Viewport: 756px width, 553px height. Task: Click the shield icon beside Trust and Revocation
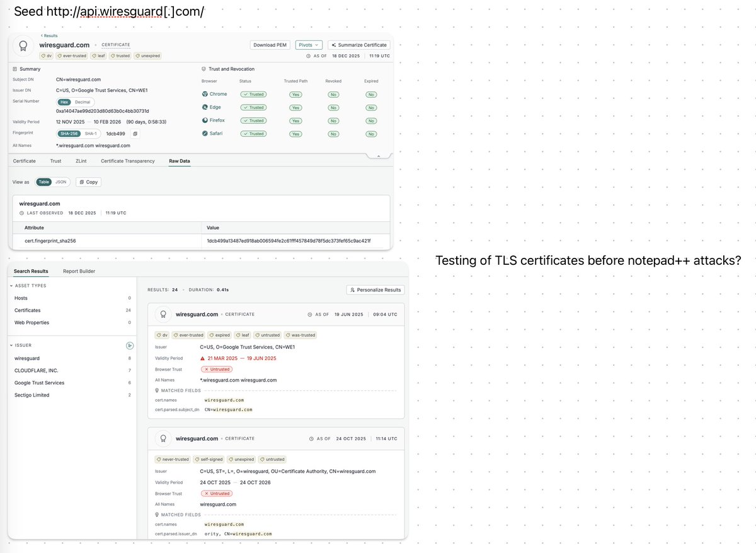203,69
